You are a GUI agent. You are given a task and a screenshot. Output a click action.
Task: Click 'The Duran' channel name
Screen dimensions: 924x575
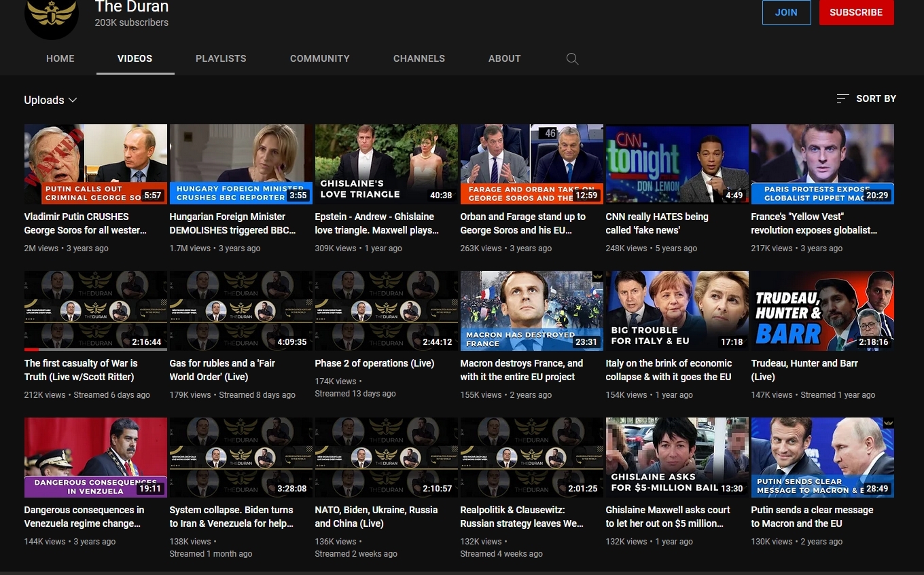coord(132,7)
